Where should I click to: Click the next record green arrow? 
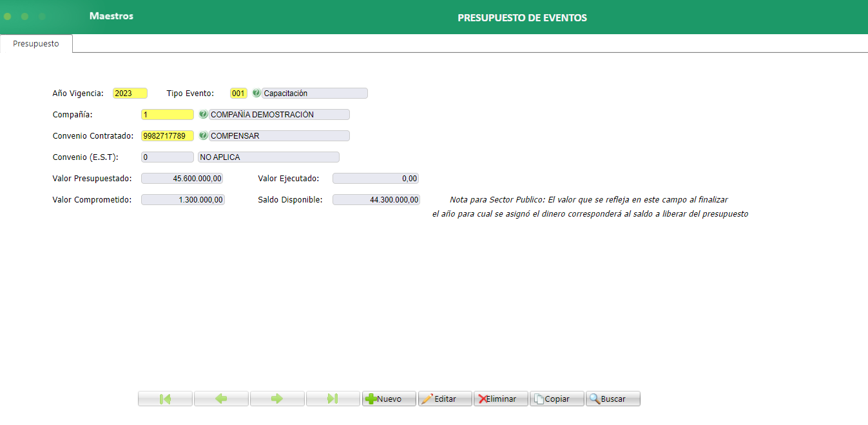[x=277, y=398]
